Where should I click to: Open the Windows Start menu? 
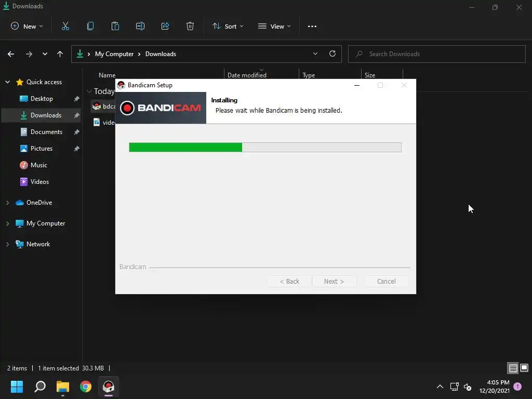click(x=17, y=387)
